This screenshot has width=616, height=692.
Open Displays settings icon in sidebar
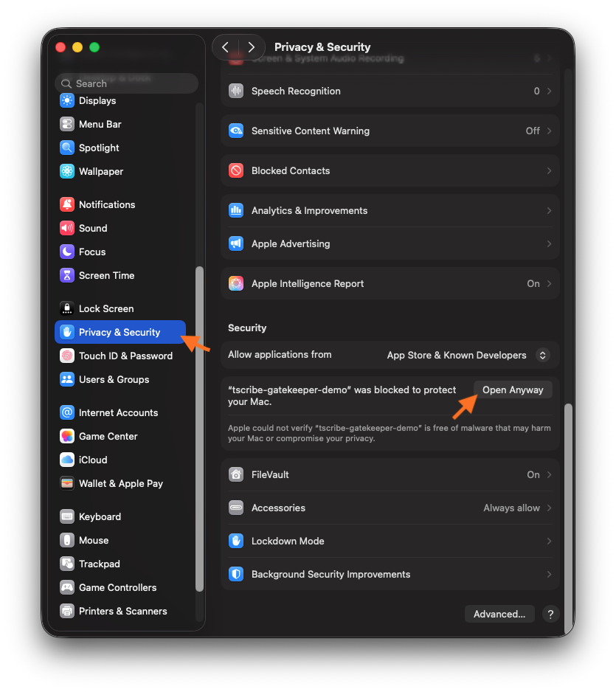[67, 100]
